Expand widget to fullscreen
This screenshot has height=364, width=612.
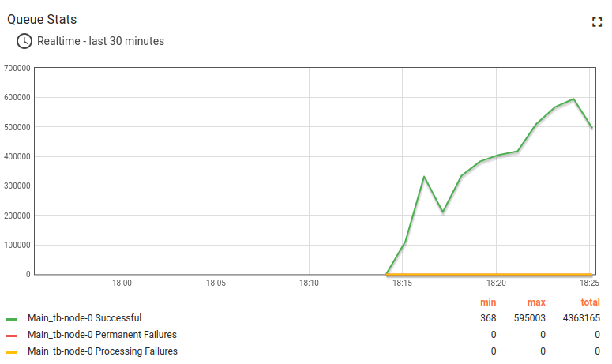click(x=597, y=22)
